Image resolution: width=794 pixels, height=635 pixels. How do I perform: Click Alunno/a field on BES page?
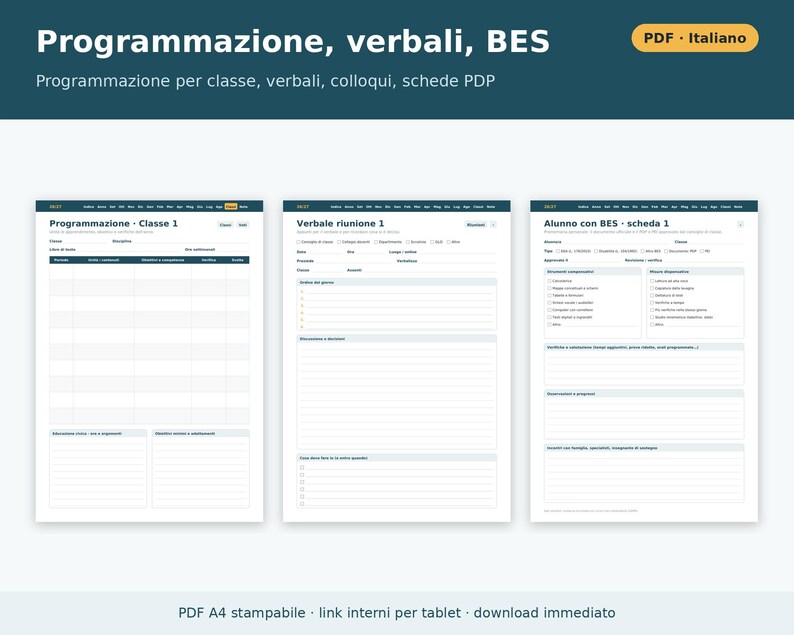pos(607,242)
